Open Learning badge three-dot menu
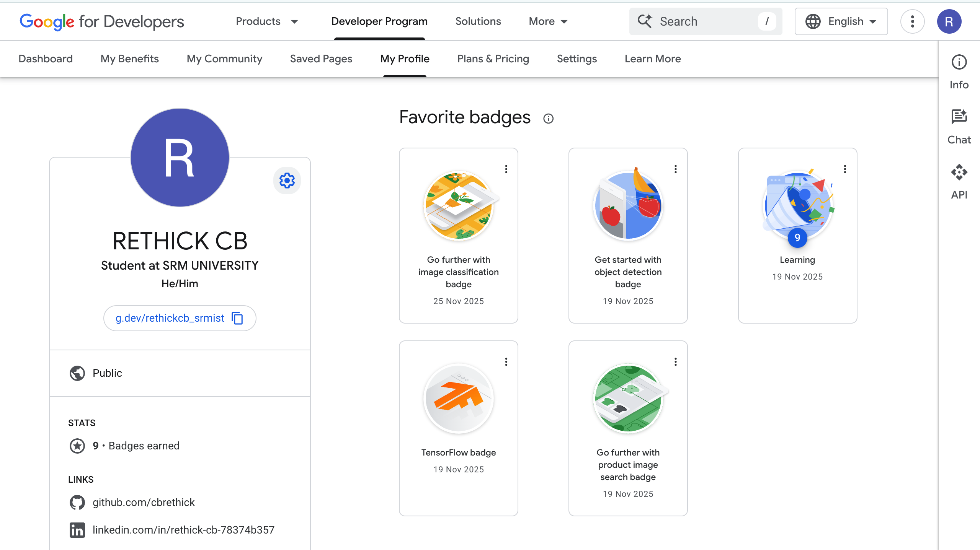This screenshot has width=980, height=550. (845, 169)
